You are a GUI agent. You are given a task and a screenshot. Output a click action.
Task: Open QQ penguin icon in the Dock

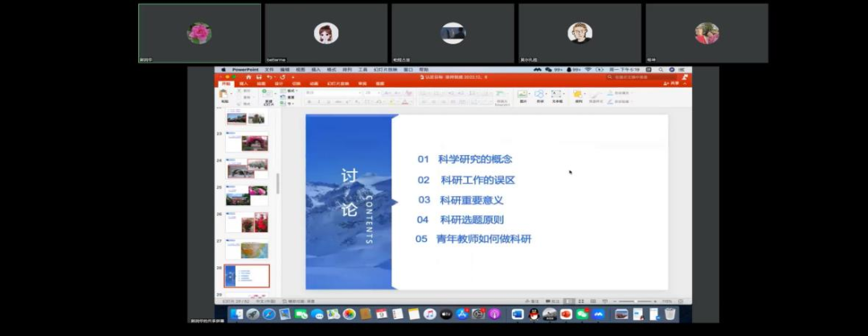tap(534, 314)
